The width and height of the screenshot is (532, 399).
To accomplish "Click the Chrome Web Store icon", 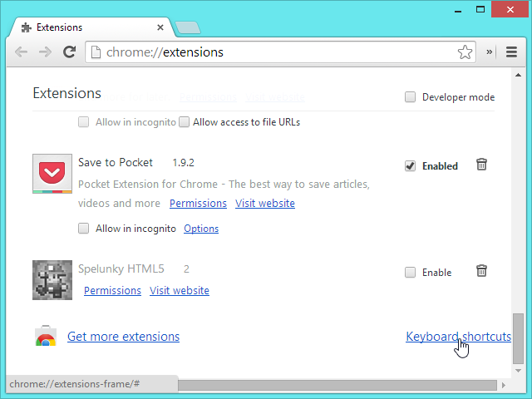I will click(x=46, y=336).
